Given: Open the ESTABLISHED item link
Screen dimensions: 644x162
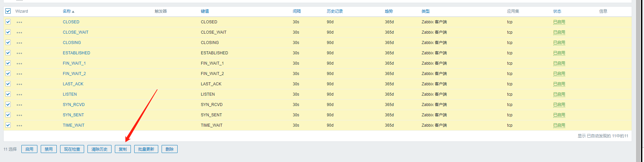Looking at the screenshot, I should [76, 53].
